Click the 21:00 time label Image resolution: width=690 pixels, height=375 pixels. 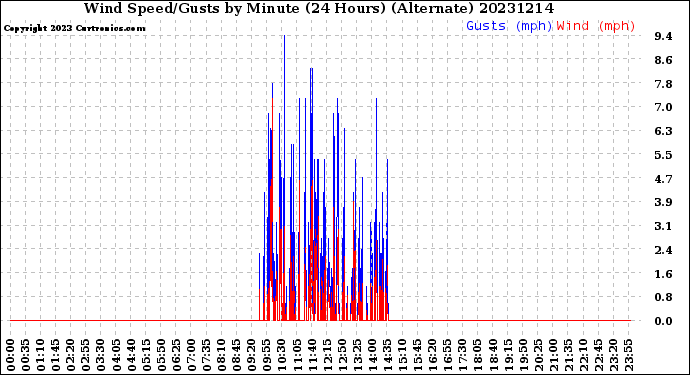click(x=553, y=355)
